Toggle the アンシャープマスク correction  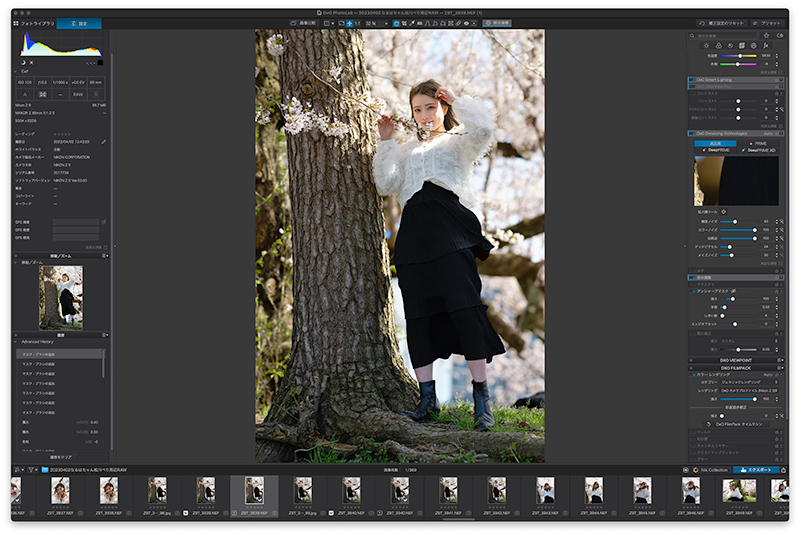(693, 291)
